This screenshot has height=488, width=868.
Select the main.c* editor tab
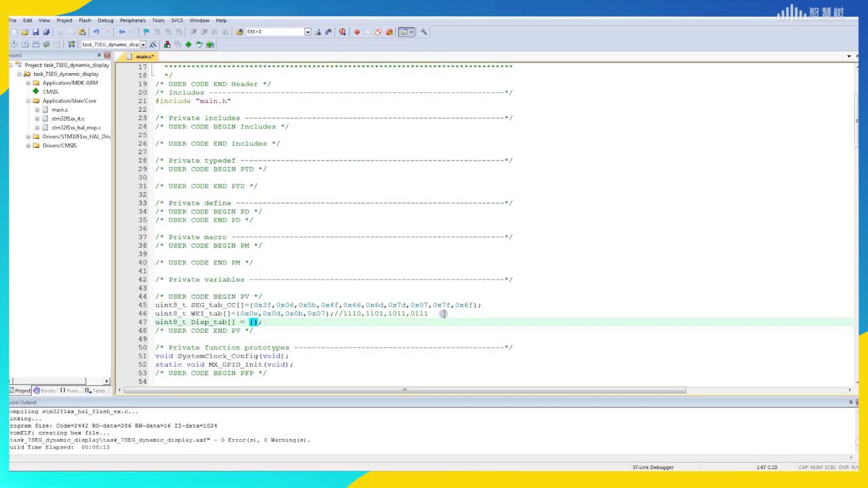pyautogui.click(x=140, y=56)
